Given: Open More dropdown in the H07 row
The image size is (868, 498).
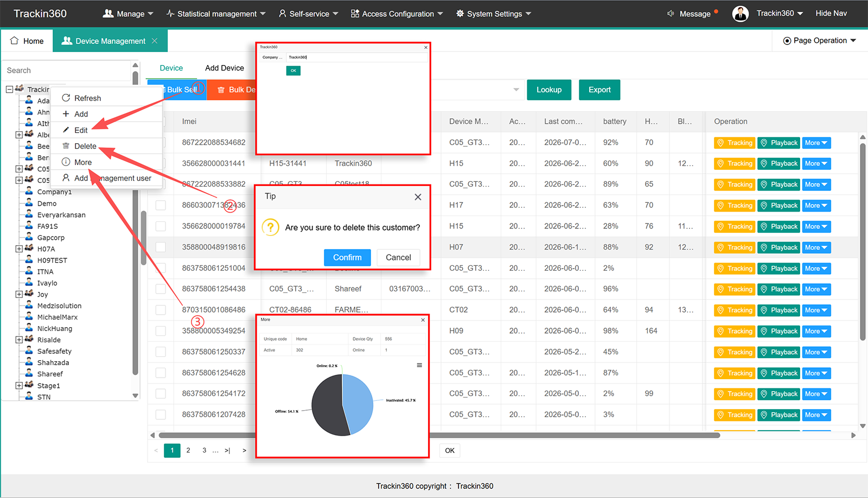Looking at the screenshot, I should pyautogui.click(x=816, y=247).
